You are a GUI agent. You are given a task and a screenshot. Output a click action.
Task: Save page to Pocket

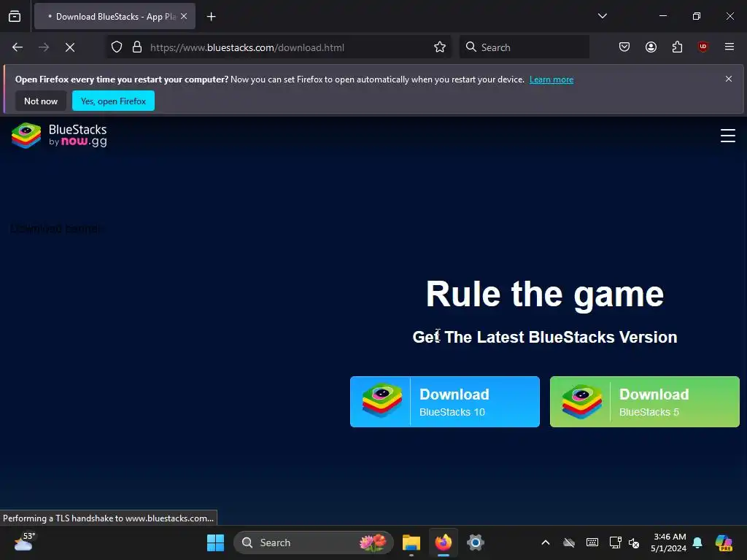[x=624, y=47]
